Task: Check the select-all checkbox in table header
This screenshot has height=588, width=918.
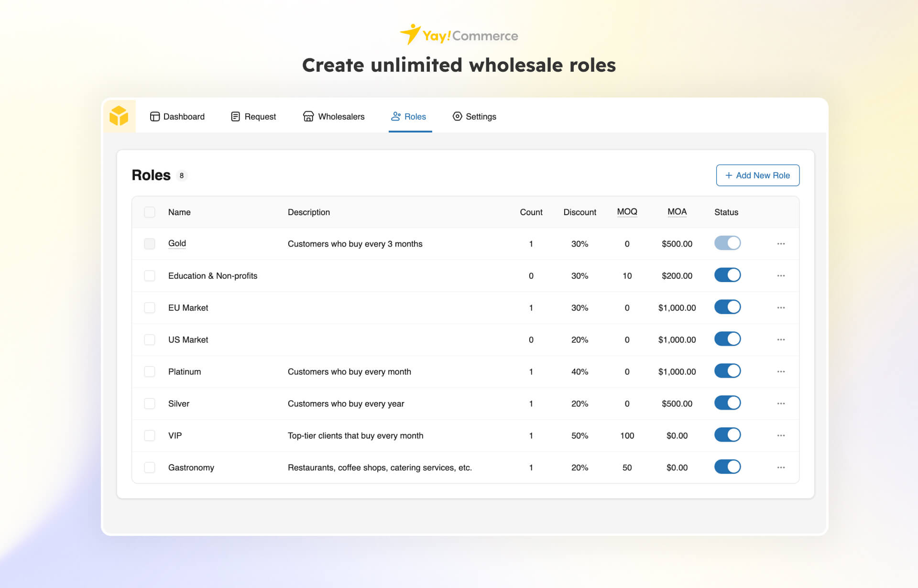Action: (x=150, y=212)
